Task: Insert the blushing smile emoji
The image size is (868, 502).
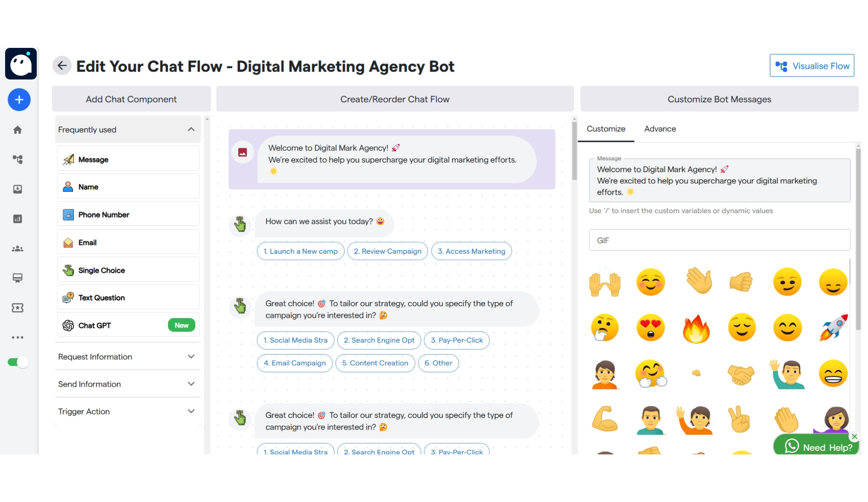Action: [x=650, y=282]
